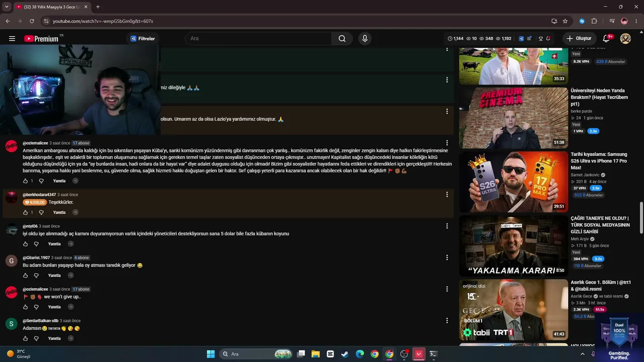644x362 pixels.
Task: Reload the page in Chrome
Action: coord(32,21)
